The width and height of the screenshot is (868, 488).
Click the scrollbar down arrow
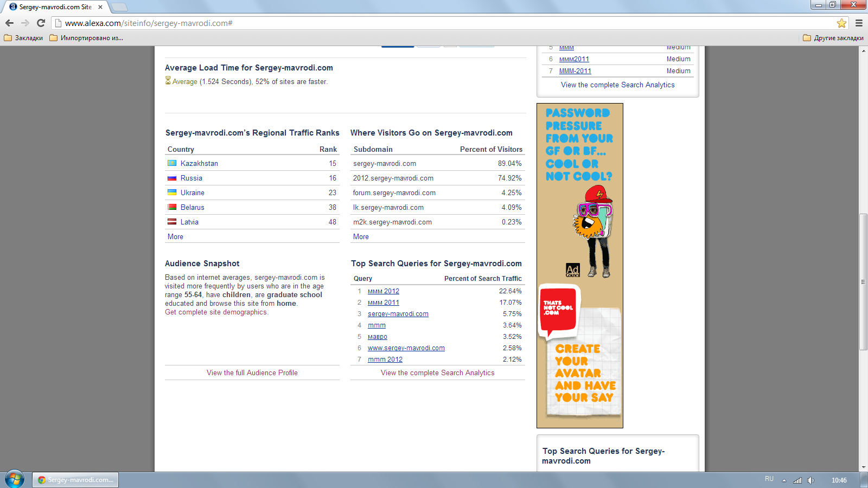(x=863, y=467)
